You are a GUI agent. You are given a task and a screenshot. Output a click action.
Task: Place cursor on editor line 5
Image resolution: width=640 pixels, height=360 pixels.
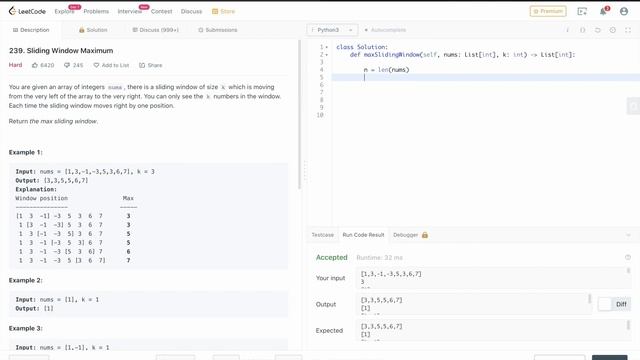pyautogui.click(x=486, y=78)
